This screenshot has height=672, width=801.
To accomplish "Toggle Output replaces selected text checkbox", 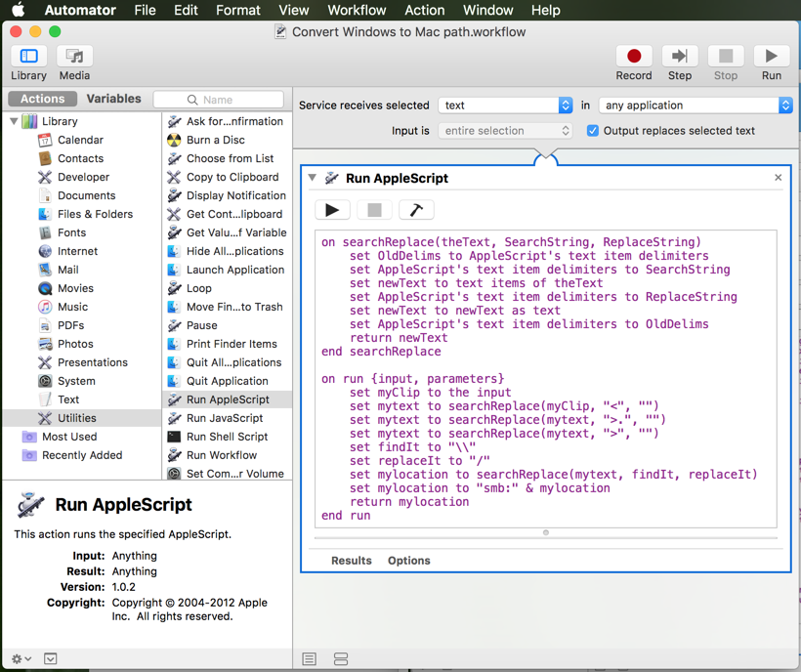I will (x=593, y=131).
